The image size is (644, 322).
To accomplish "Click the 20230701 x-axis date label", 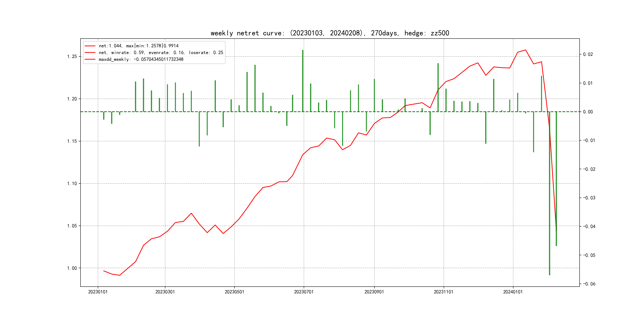I will [x=304, y=292].
